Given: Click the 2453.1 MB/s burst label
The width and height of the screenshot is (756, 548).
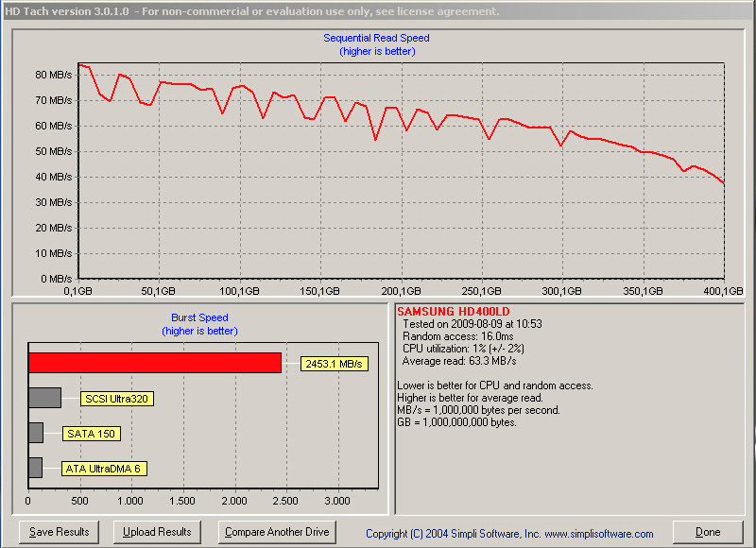Looking at the screenshot, I should [335, 364].
